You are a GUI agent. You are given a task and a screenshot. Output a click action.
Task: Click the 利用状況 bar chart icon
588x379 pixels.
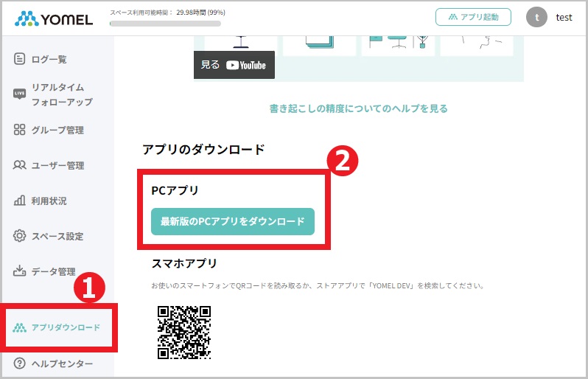click(19, 201)
